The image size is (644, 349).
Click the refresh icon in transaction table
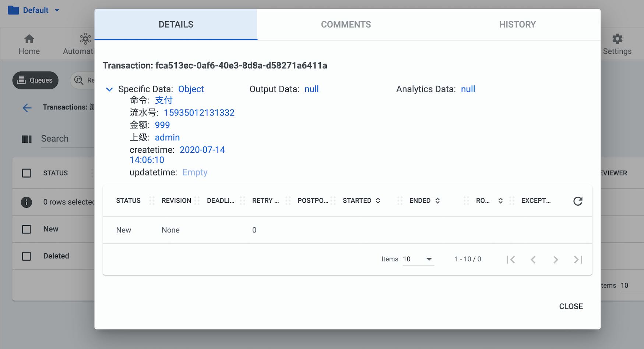tap(578, 201)
